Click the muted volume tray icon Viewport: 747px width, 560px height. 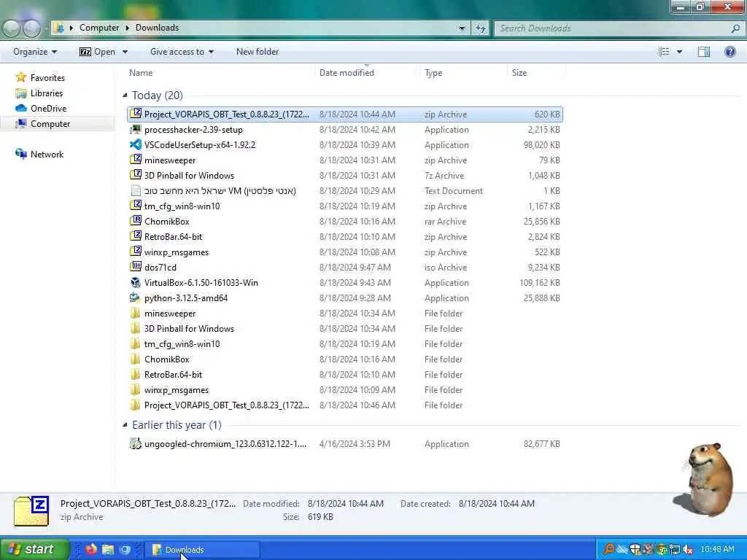pos(687,550)
